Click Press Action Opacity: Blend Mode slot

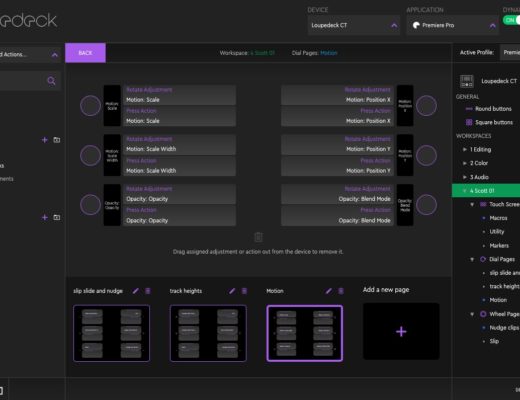337,215
